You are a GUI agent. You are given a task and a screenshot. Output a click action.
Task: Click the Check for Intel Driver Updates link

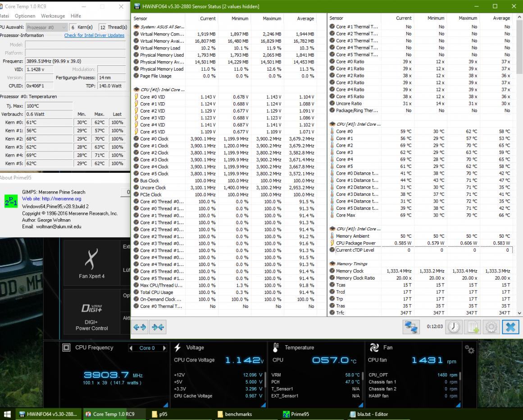pyautogui.click(x=94, y=35)
